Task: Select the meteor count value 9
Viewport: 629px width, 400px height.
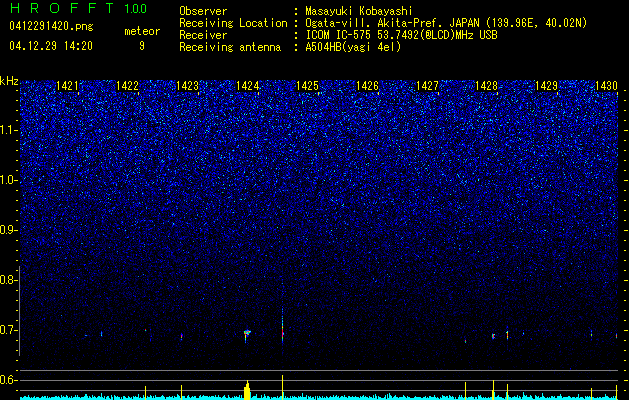Action: 142,46
